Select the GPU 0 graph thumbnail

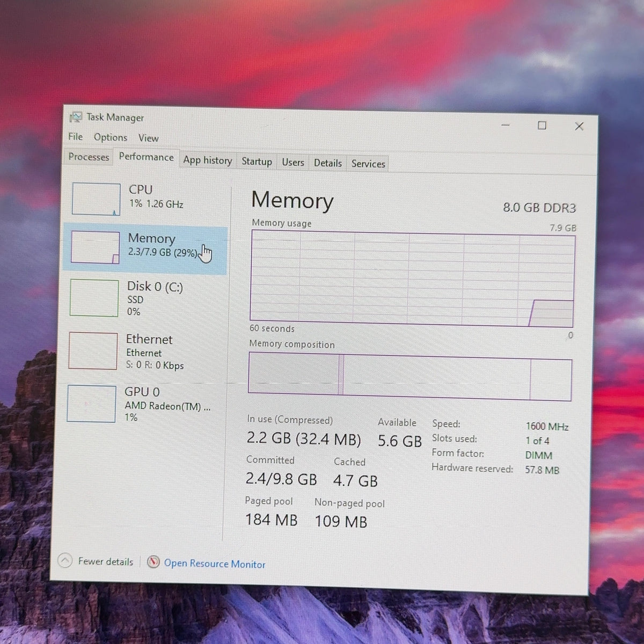91,404
